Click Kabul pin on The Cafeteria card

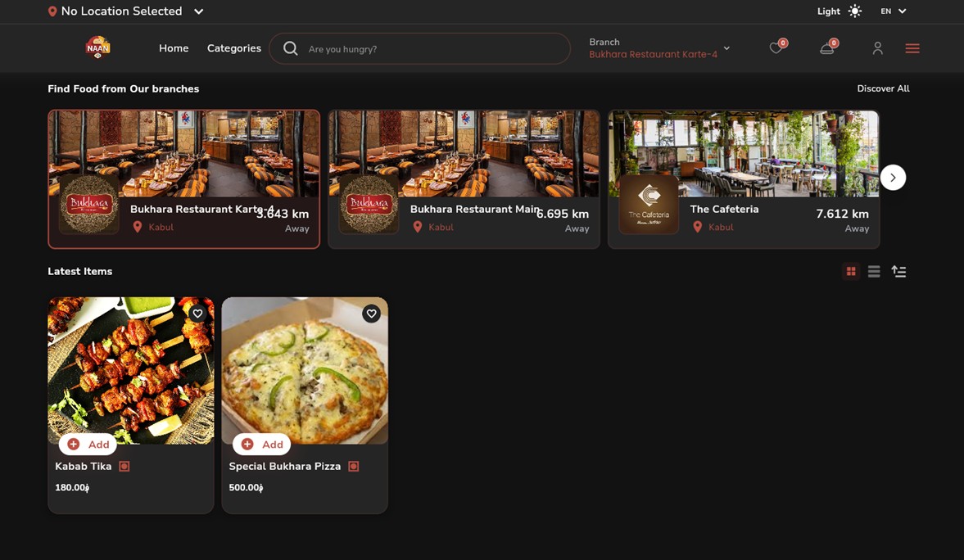coord(697,227)
